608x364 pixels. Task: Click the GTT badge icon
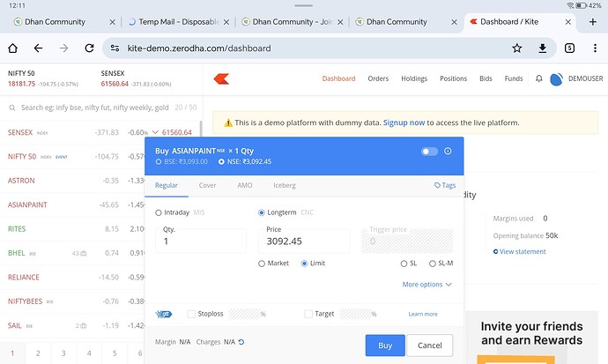[x=164, y=314]
